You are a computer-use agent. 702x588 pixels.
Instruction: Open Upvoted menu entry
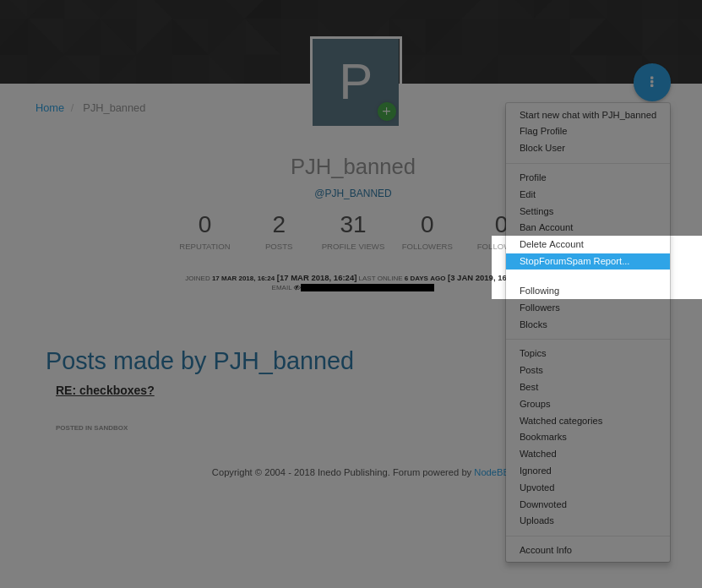[x=588, y=487]
